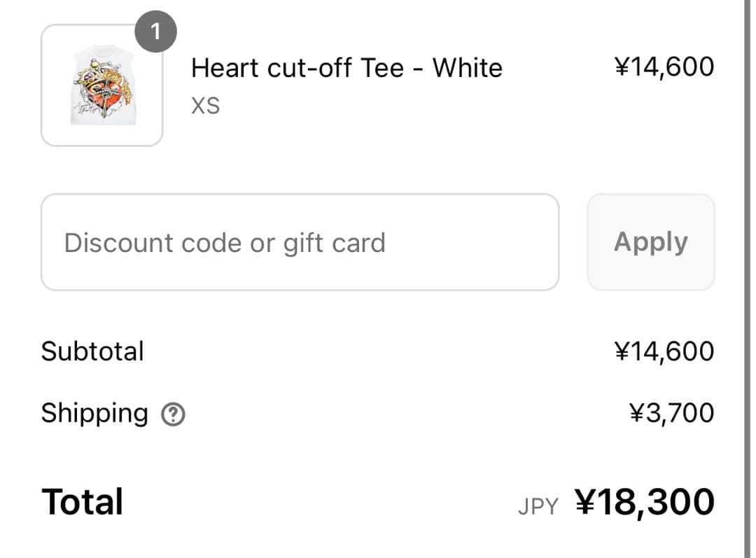Image resolution: width=756 pixels, height=558 pixels.
Task: Click the shipping cost ¥3,700
Action: [672, 413]
